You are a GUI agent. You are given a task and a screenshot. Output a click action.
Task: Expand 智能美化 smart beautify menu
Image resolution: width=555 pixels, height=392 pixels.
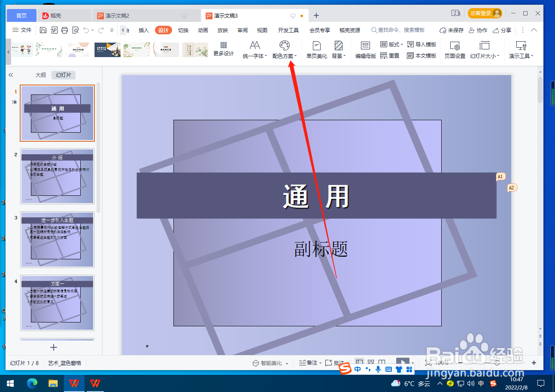point(270,363)
